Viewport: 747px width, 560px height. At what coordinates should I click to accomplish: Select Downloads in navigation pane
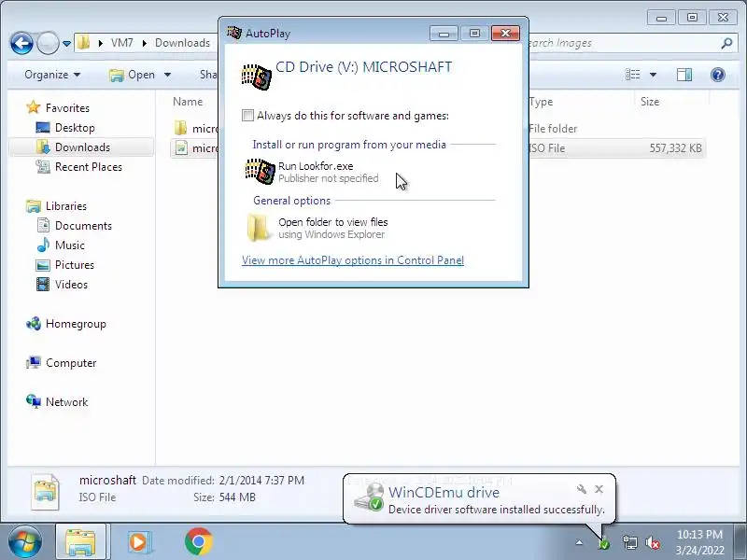click(82, 147)
